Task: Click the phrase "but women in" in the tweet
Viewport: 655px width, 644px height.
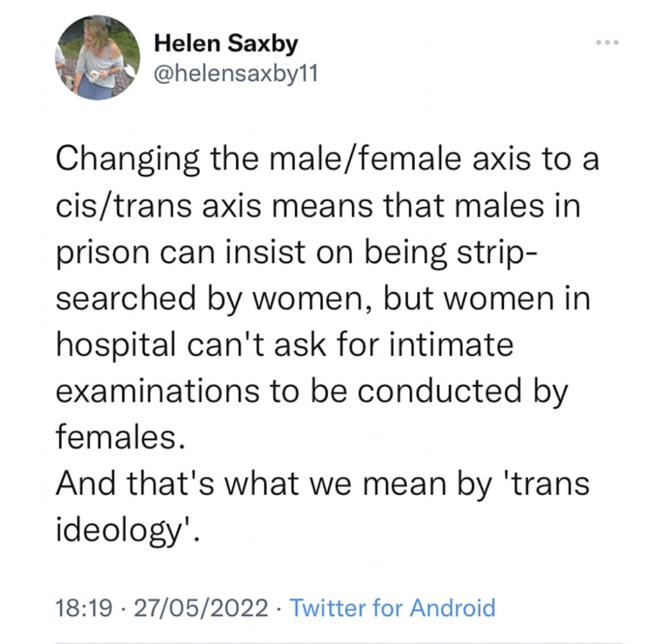Action: pos(488,298)
